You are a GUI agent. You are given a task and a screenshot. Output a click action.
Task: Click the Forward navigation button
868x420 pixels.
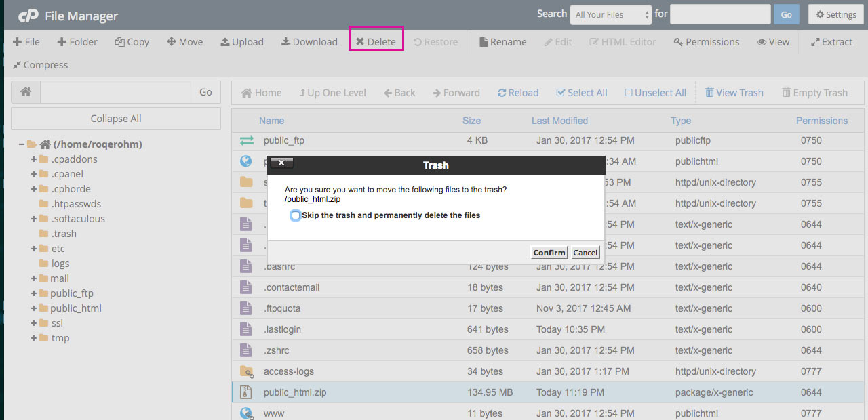[x=456, y=93]
